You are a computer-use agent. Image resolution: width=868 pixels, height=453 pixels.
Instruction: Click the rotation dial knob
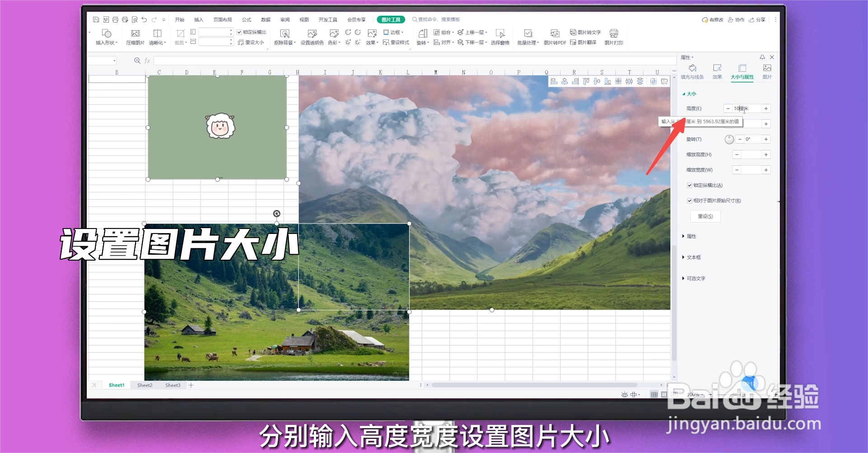coord(729,140)
